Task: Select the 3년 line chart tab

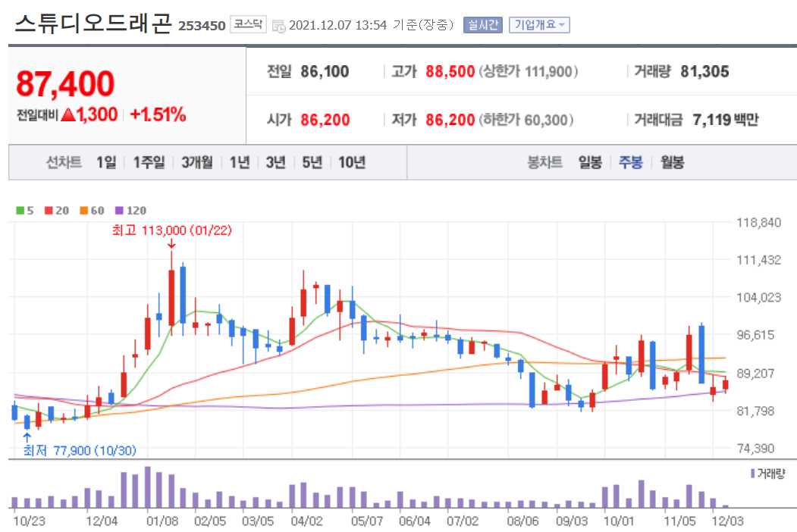Action: coord(275,162)
